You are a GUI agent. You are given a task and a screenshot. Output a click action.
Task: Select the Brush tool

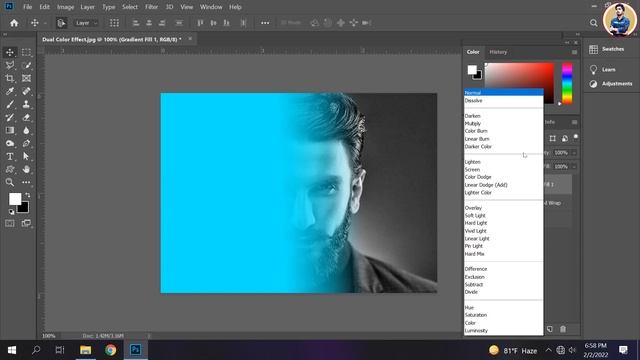click(10, 104)
